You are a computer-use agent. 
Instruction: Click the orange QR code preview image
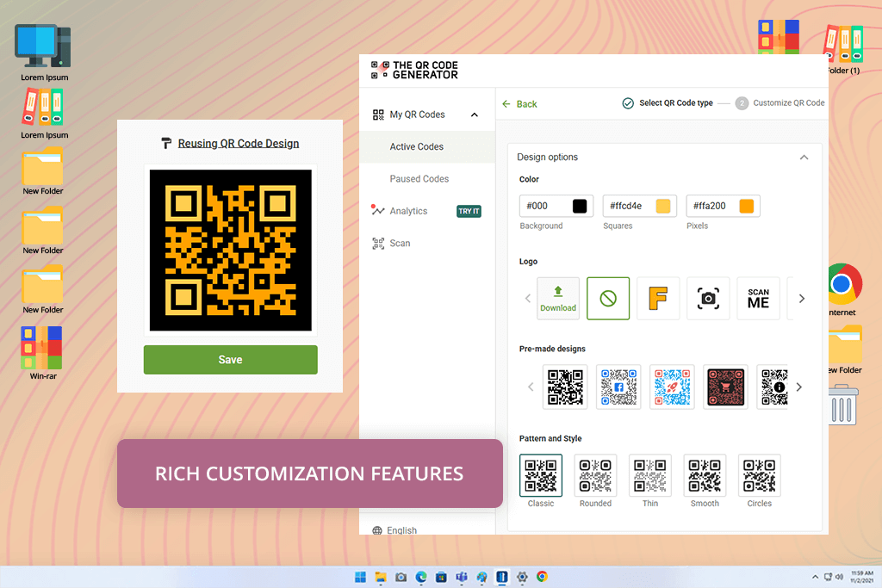[231, 251]
